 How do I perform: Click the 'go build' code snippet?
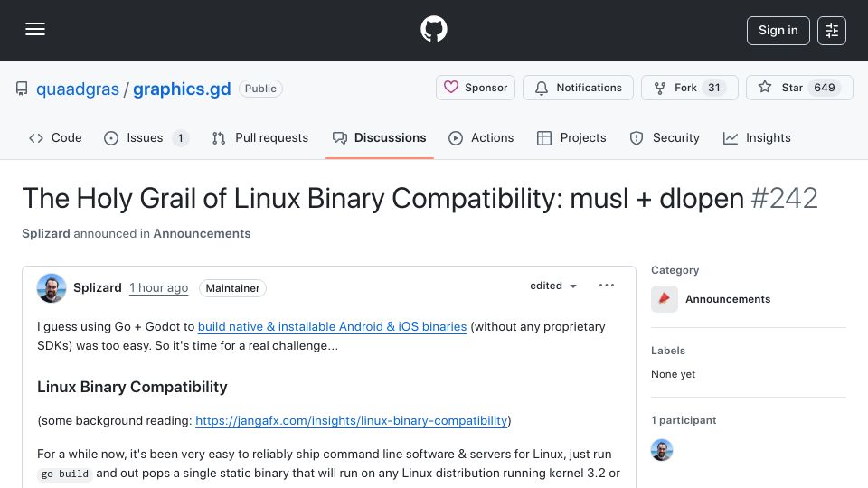(65, 474)
